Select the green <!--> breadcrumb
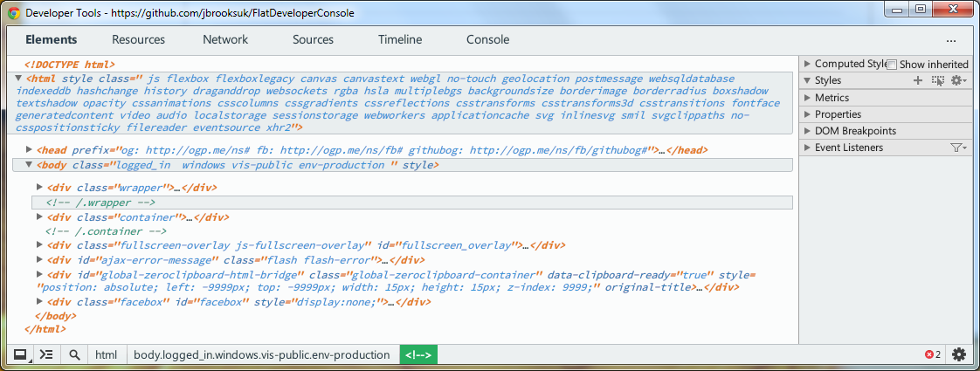 (x=418, y=354)
